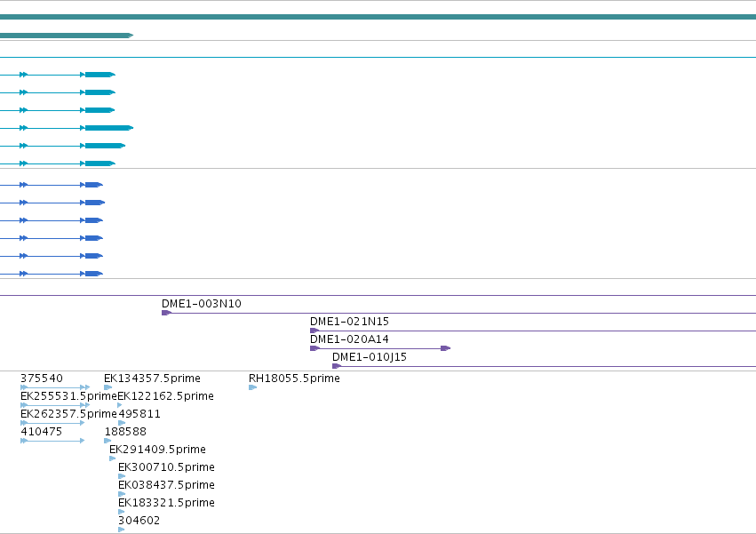Select the first blue transcript exon block

click(x=94, y=185)
